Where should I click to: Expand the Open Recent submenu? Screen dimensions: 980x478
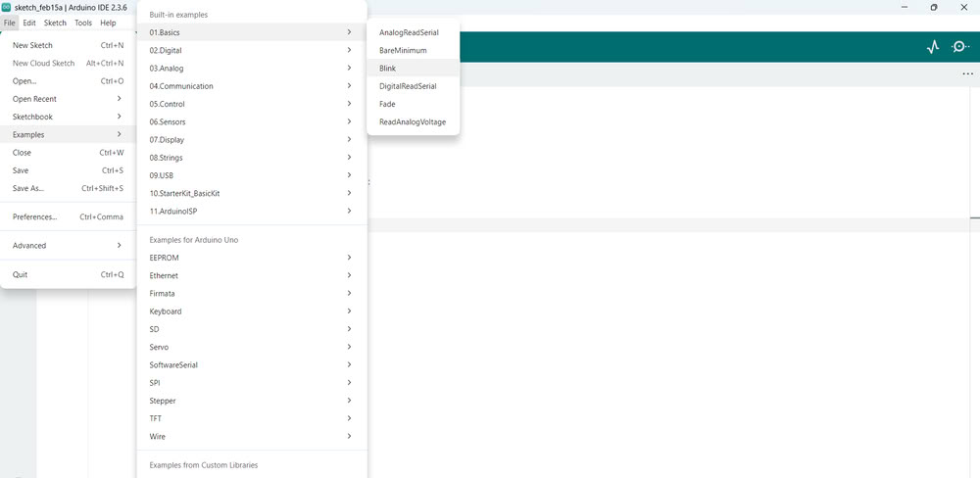click(x=69, y=99)
